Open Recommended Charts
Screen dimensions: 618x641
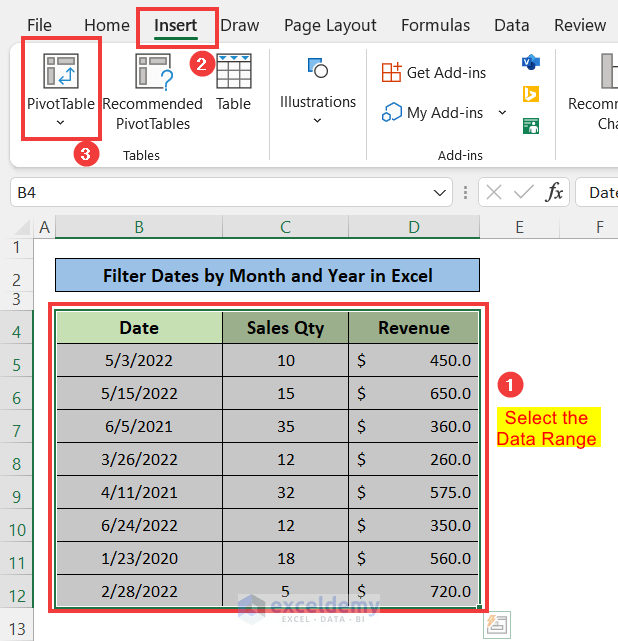tap(593, 92)
